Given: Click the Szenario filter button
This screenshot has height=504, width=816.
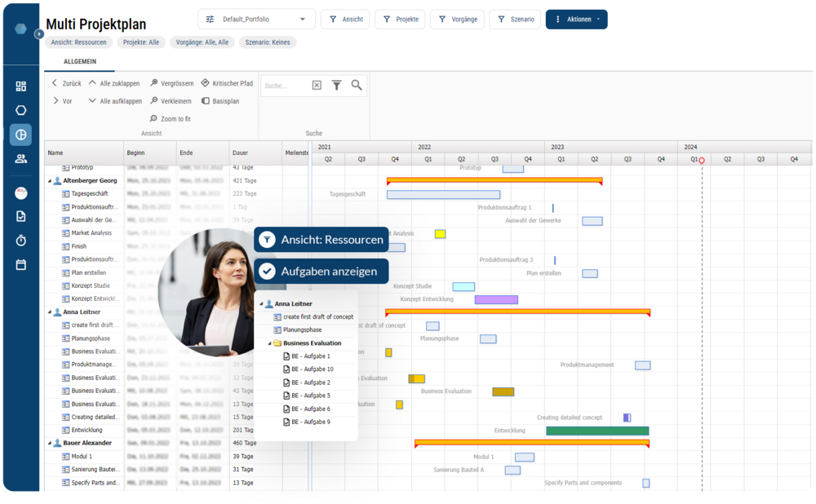Looking at the screenshot, I should (515, 19).
